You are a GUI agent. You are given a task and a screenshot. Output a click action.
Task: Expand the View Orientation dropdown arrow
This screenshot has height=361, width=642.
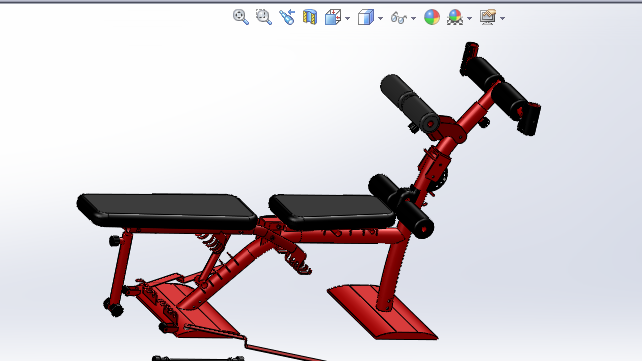click(x=348, y=18)
